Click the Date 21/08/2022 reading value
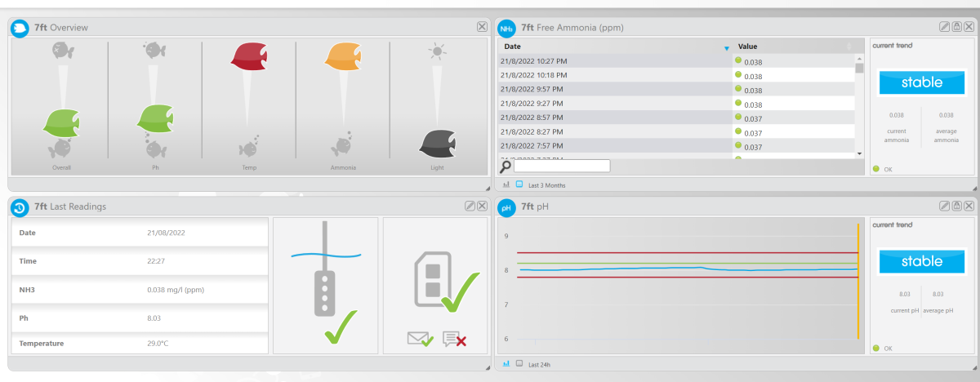This screenshot has width=980, height=382. 166,233
